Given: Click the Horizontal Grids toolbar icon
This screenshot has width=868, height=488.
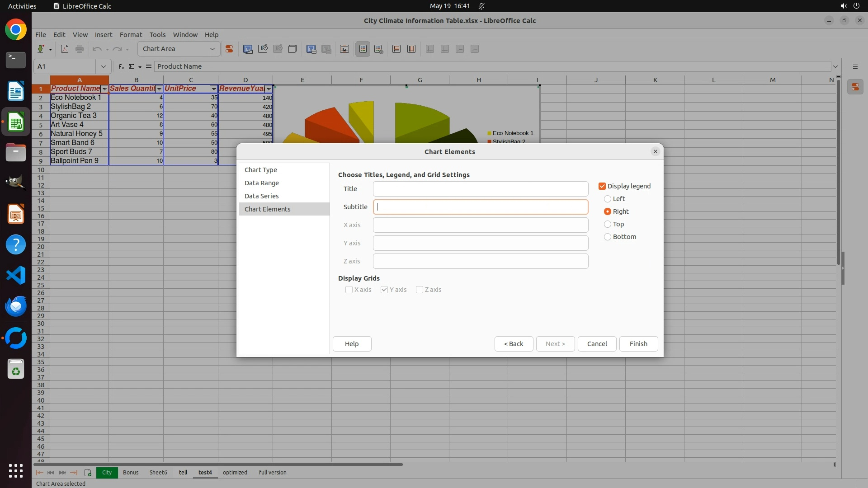Looking at the screenshot, I should 396,49.
